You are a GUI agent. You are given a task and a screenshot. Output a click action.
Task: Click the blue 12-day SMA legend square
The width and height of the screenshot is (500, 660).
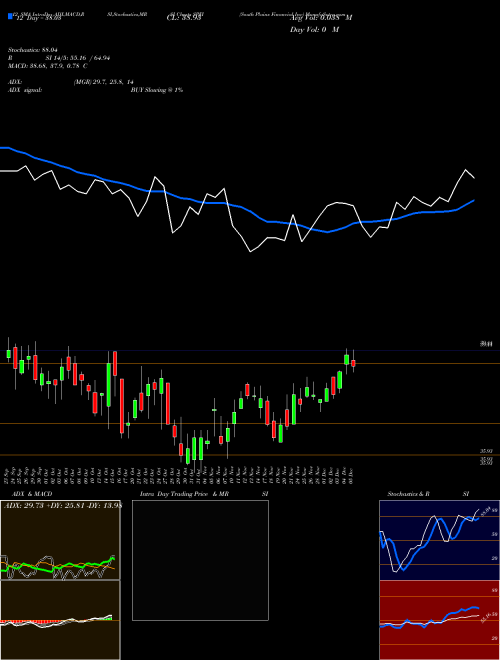11,16
